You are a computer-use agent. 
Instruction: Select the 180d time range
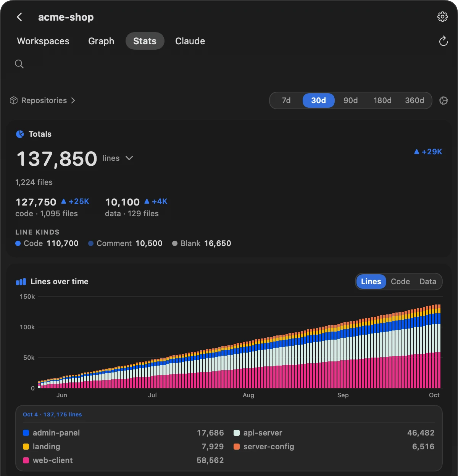click(382, 100)
